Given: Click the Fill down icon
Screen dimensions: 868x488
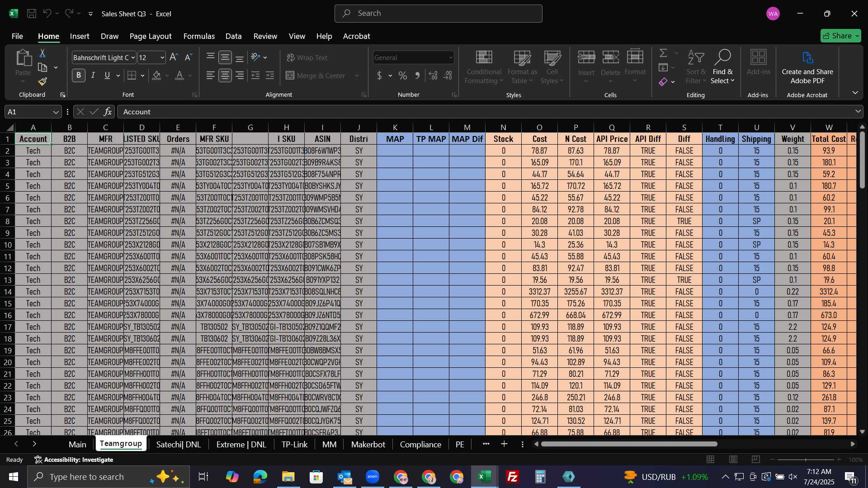Looking at the screenshot, I should tap(663, 68).
